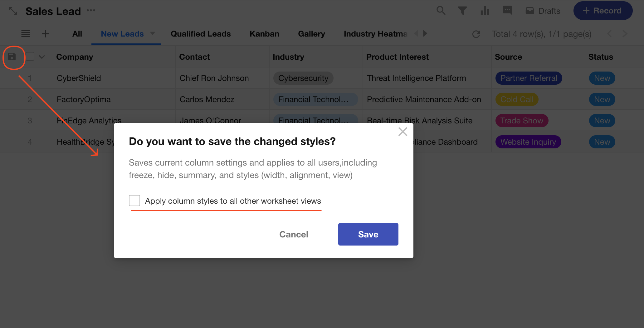Image resolution: width=644 pixels, height=328 pixels.
Task: Open the Sales Lead more options ellipsis
Action: 91,10
